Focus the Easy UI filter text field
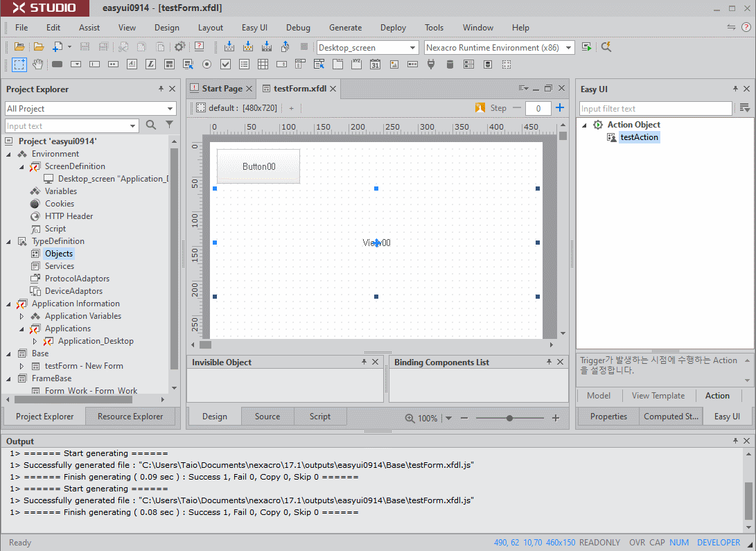 [x=656, y=108]
